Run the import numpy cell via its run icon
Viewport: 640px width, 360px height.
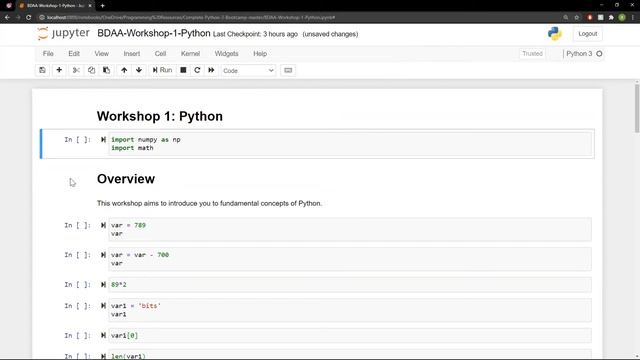pyautogui.click(x=103, y=140)
